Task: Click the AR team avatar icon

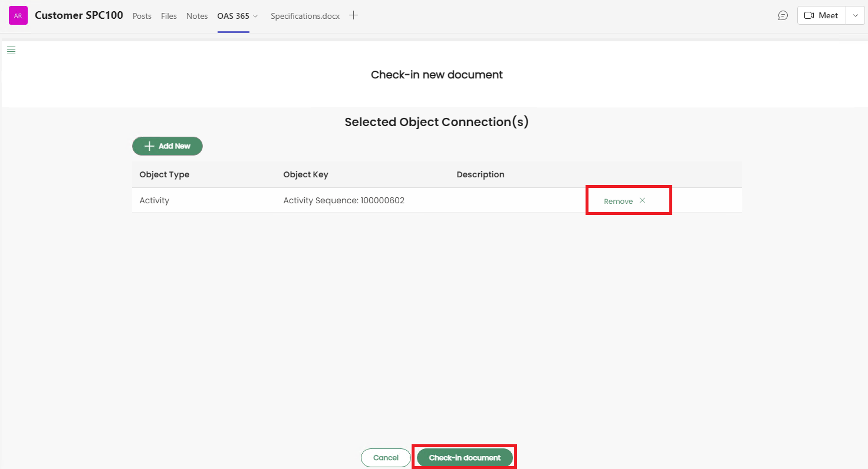Action: (18, 16)
